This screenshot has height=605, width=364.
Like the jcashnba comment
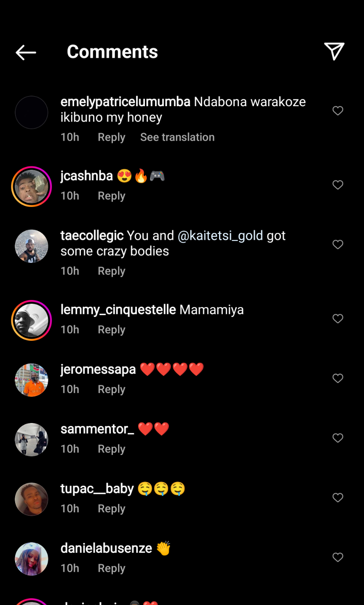tap(338, 185)
